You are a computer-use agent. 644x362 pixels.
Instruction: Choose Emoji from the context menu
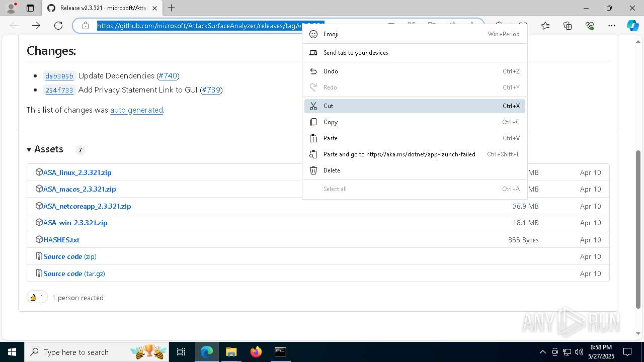coord(415,34)
